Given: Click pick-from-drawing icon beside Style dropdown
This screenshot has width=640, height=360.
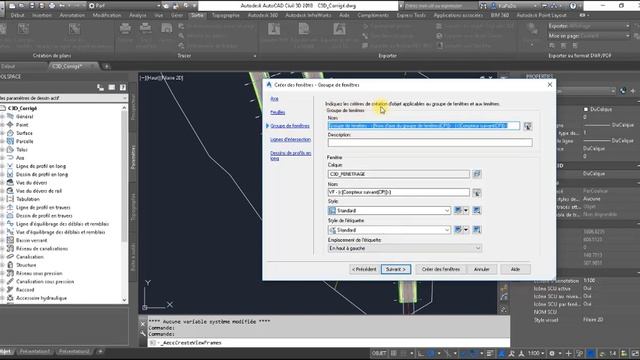Looking at the screenshot, I should pos(476,210).
